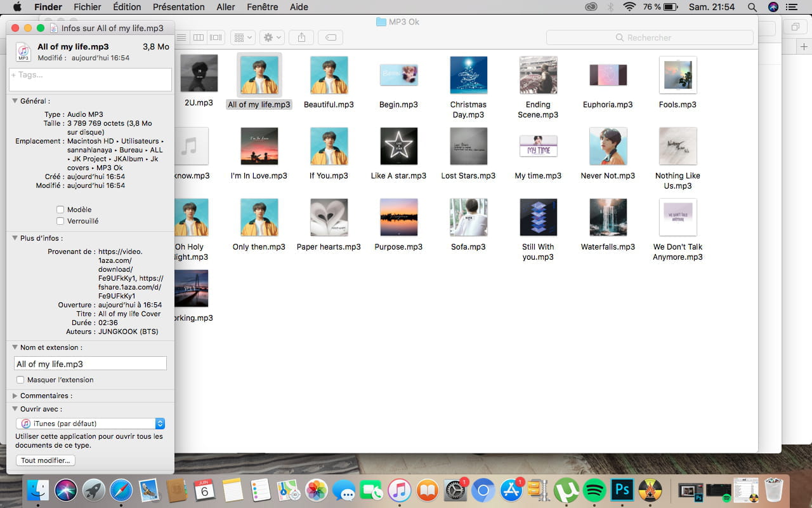Open Notes app in Dock

pos(233,490)
